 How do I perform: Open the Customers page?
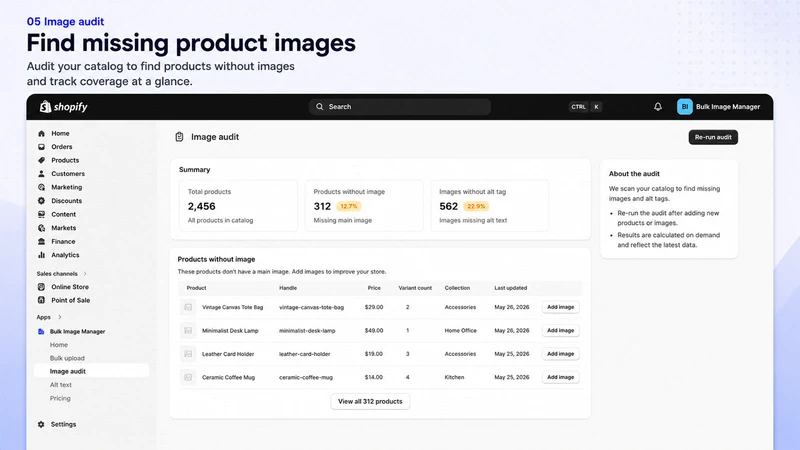[68, 174]
